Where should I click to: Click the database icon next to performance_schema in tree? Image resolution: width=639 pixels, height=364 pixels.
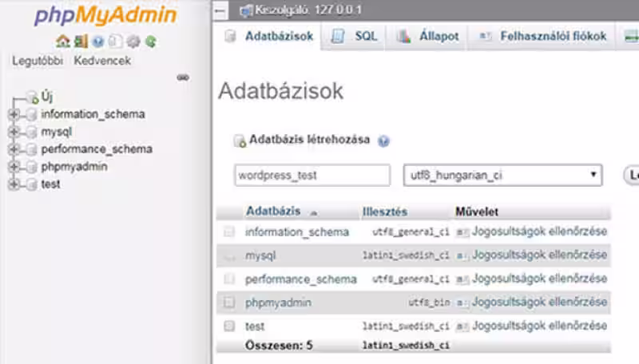(x=32, y=150)
